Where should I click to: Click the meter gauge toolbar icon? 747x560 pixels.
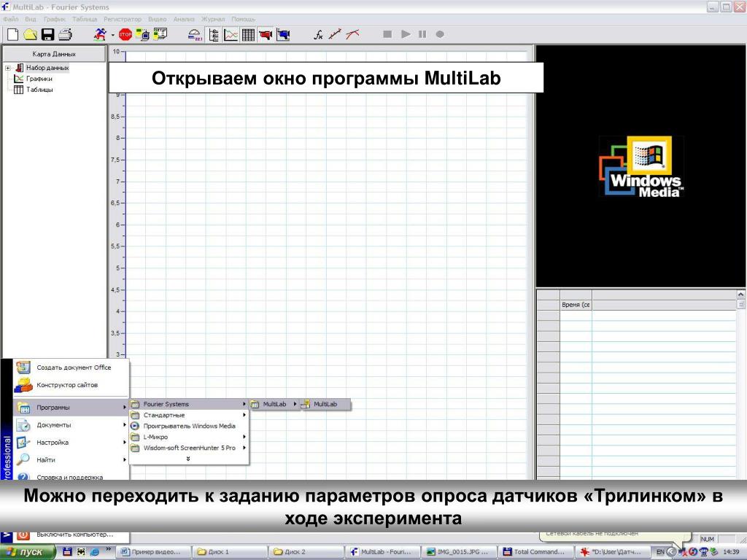195,35
